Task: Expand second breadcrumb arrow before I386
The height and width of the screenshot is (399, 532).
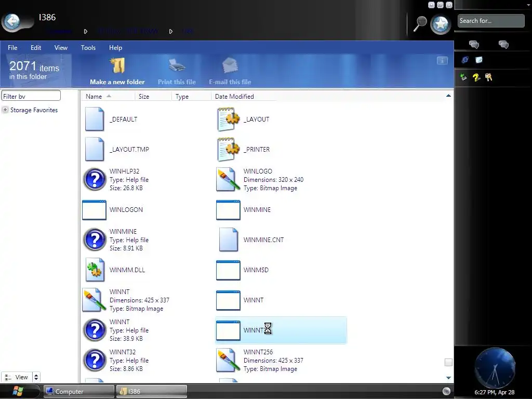Action: coord(170,31)
